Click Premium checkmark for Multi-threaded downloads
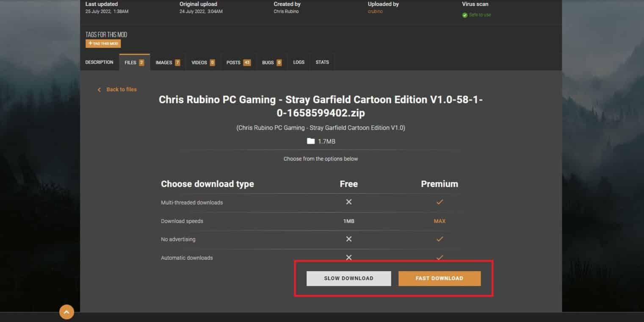Screen dimensions: 644x322 (x=439, y=202)
